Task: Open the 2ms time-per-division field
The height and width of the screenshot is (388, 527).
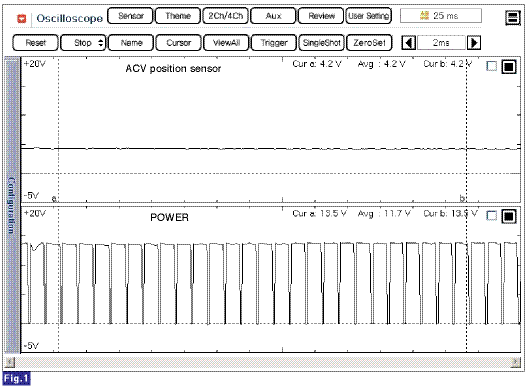Action: (x=441, y=43)
